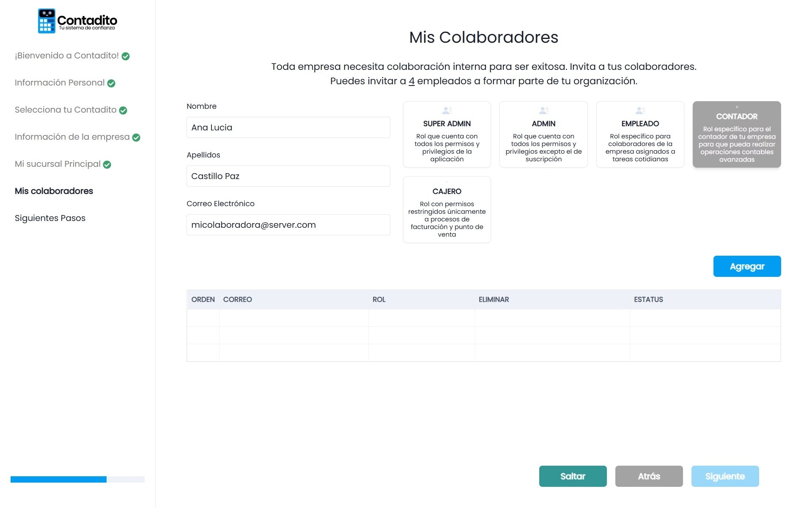Open the Mi sucursal Principal step

click(58, 164)
